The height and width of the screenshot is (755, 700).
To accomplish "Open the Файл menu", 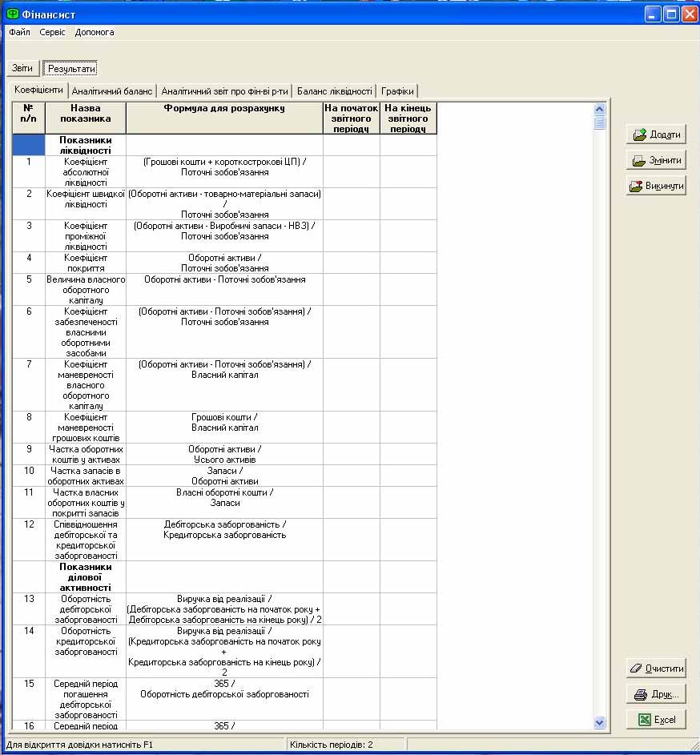I will (x=19, y=33).
